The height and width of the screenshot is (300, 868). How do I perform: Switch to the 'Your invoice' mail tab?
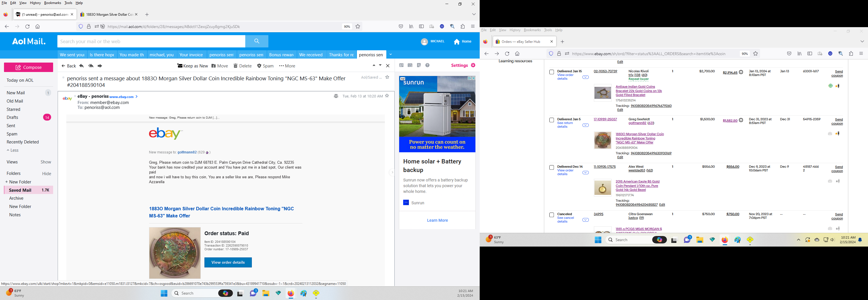pyautogui.click(x=191, y=55)
